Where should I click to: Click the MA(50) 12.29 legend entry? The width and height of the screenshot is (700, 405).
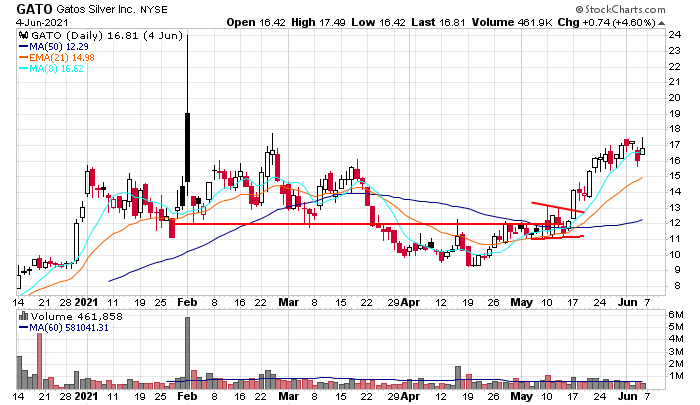(x=58, y=46)
